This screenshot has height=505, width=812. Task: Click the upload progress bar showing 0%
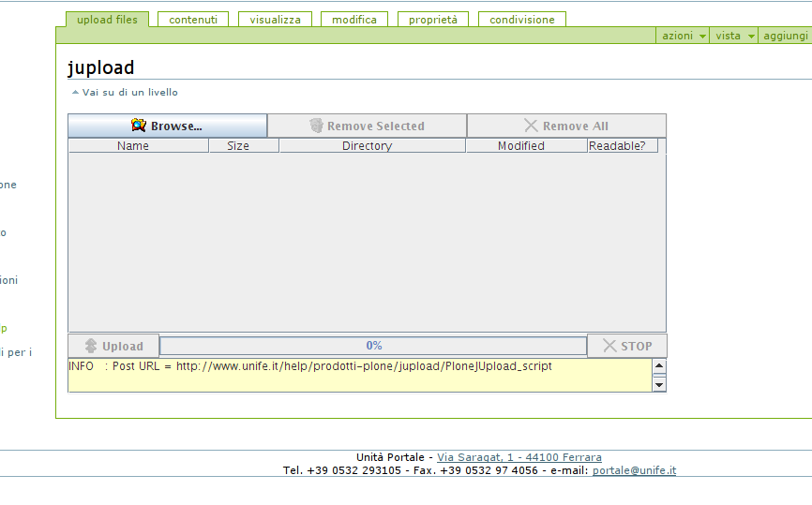pyautogui.click(x=373, y=346)
